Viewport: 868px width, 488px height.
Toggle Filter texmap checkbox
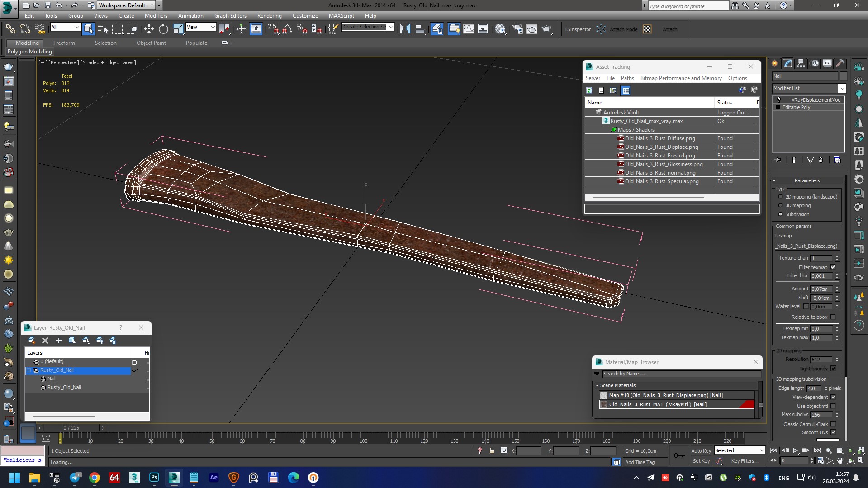[833, 267]
